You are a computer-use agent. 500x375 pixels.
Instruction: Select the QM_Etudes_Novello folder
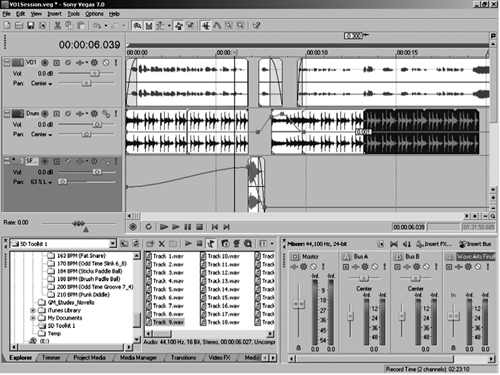pyautogui.click(x=66, y=302)
